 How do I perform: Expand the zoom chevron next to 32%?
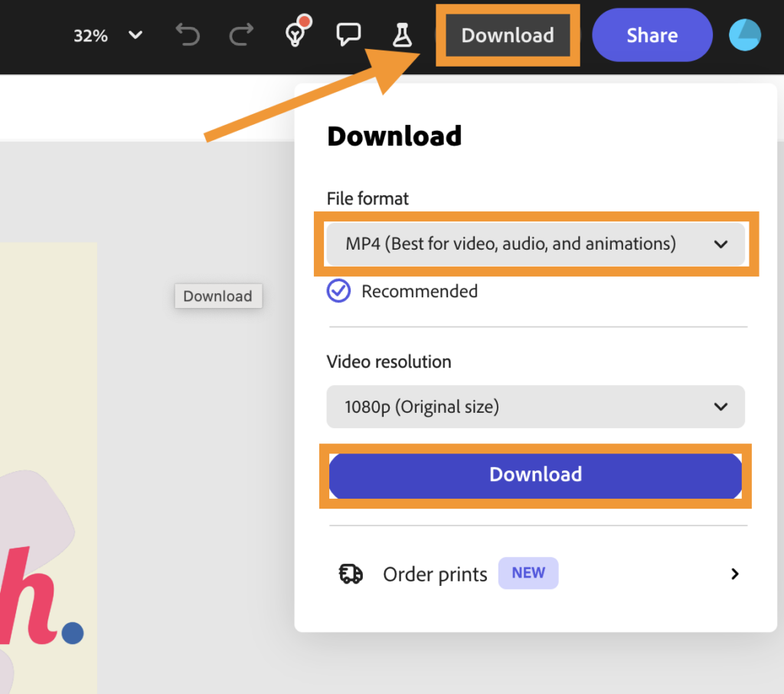(136, 35)
